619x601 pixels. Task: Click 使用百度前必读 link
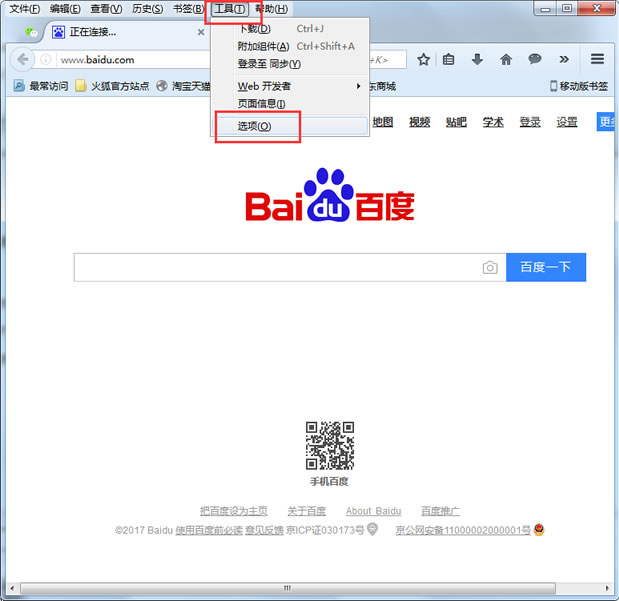pos(209,530)
